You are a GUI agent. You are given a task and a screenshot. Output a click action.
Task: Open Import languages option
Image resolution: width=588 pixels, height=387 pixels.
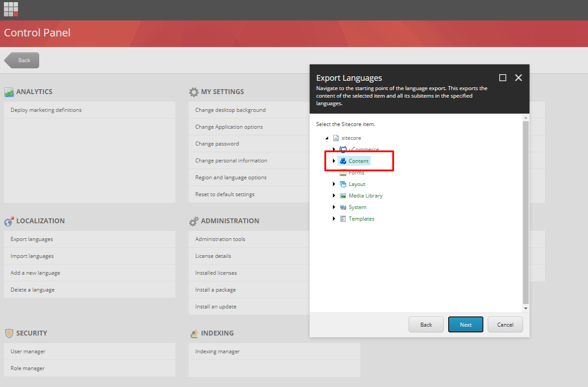32,256
